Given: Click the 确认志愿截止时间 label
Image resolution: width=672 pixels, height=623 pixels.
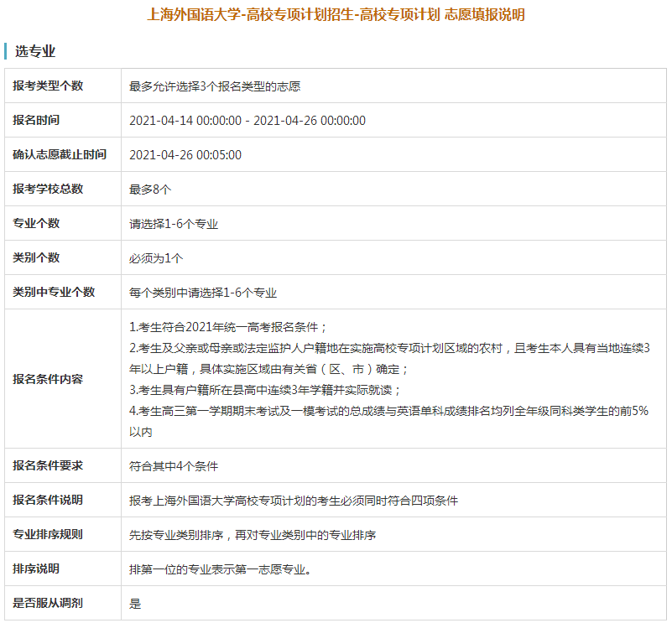Looking at the screenshot, I should [59, 154].
